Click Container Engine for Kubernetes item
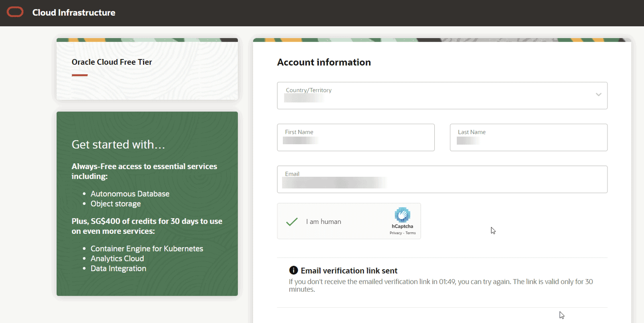 (147, 249)
